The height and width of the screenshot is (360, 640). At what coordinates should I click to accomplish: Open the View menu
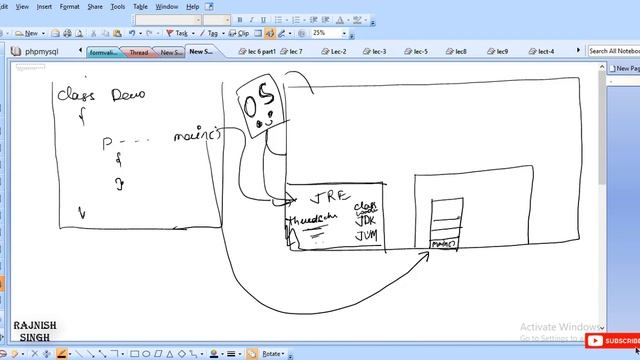coord(22,7)
